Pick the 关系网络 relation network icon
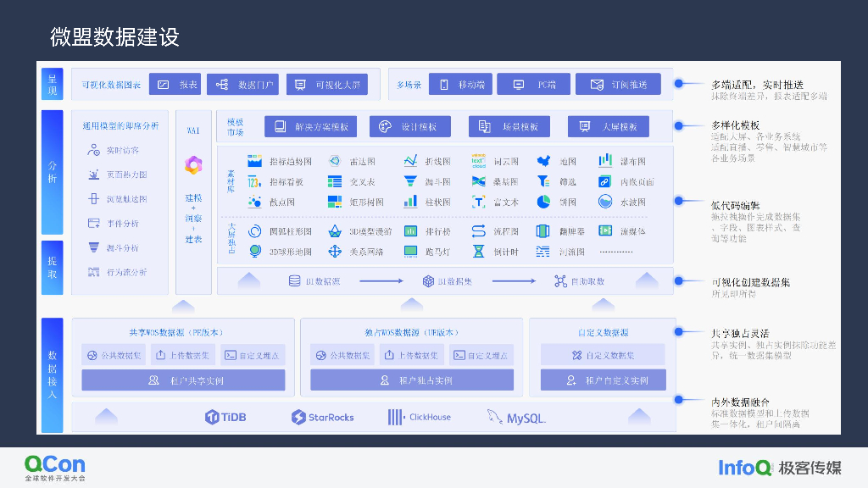The height and width of the screenshot is (488, 868). [x=334, y=252]
